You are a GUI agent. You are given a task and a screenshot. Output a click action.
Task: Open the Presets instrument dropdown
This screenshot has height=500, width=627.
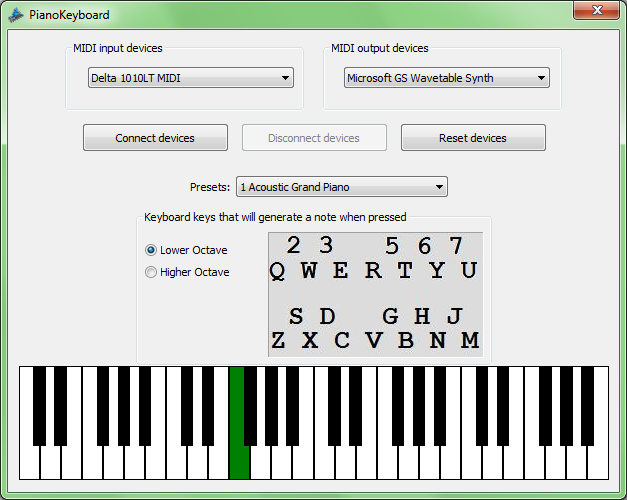point(341,187)
